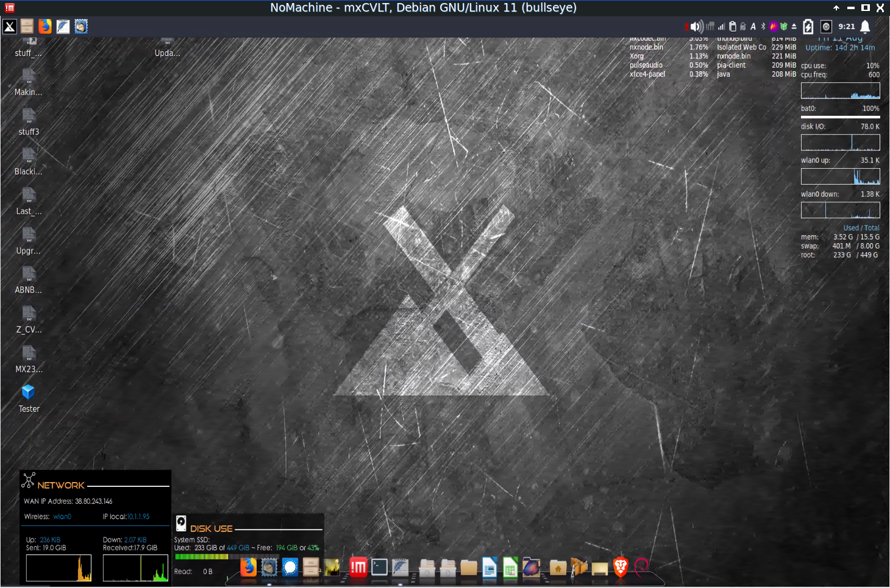Open feather text editor in the dock
890x588 pixels.
[x=400, y=568]
